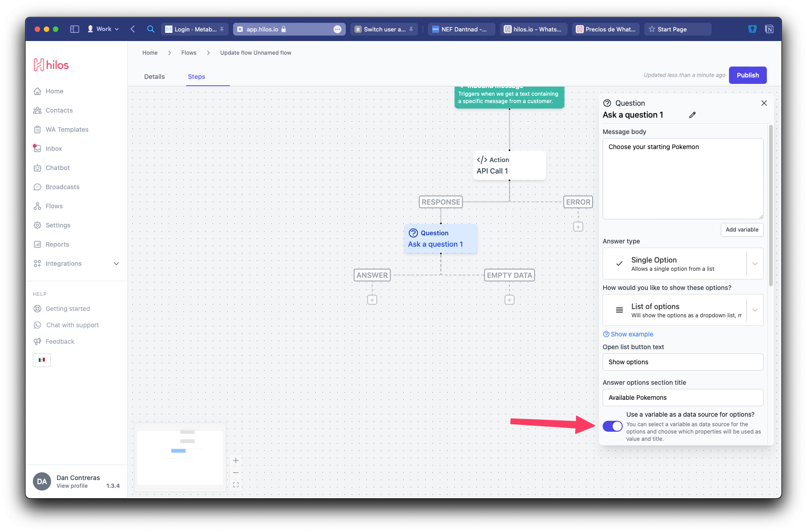The image size is (807, 532).
Task: Select Chatbot in the sidebar
Action: (x=57, y=167)
